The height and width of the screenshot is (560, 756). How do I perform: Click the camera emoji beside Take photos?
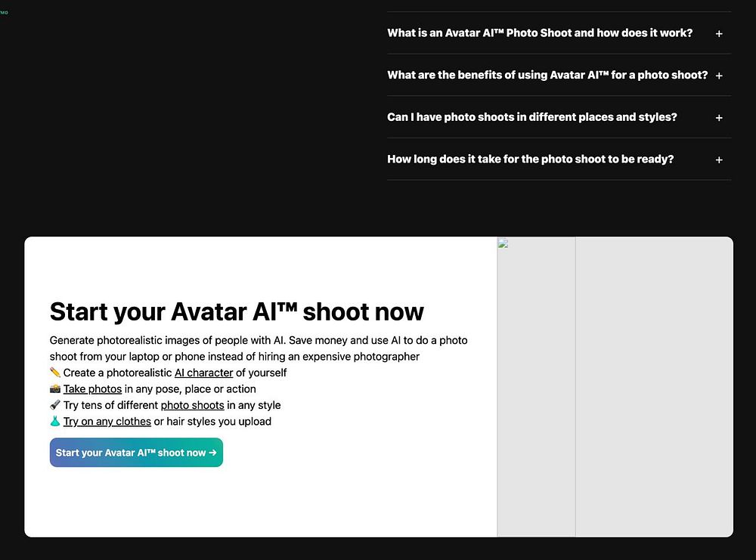pyautogui.click(x=55, y=389)
